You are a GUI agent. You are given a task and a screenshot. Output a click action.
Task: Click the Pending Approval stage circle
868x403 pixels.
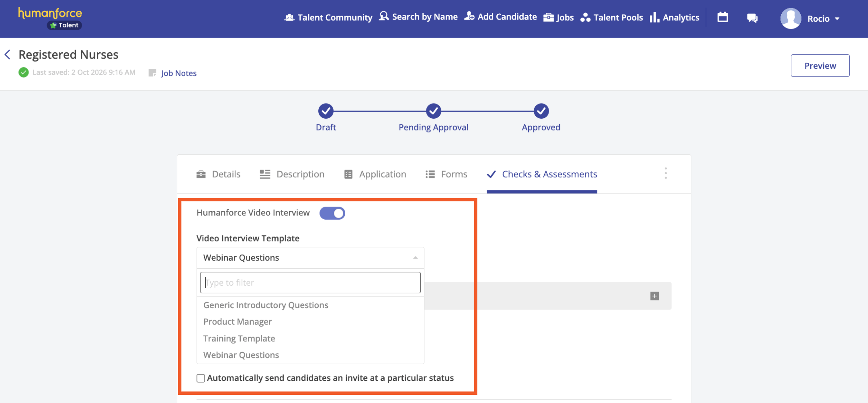coord(433,111)
